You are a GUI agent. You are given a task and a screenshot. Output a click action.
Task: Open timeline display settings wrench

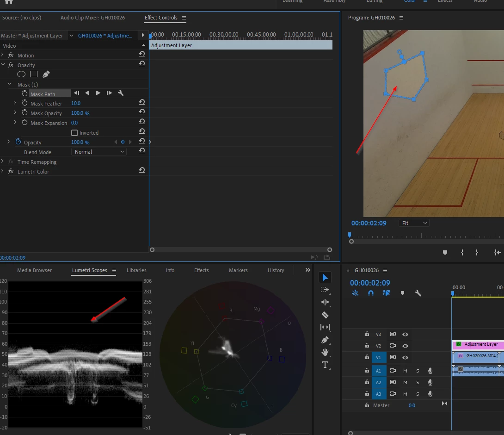tap(418, 293)
